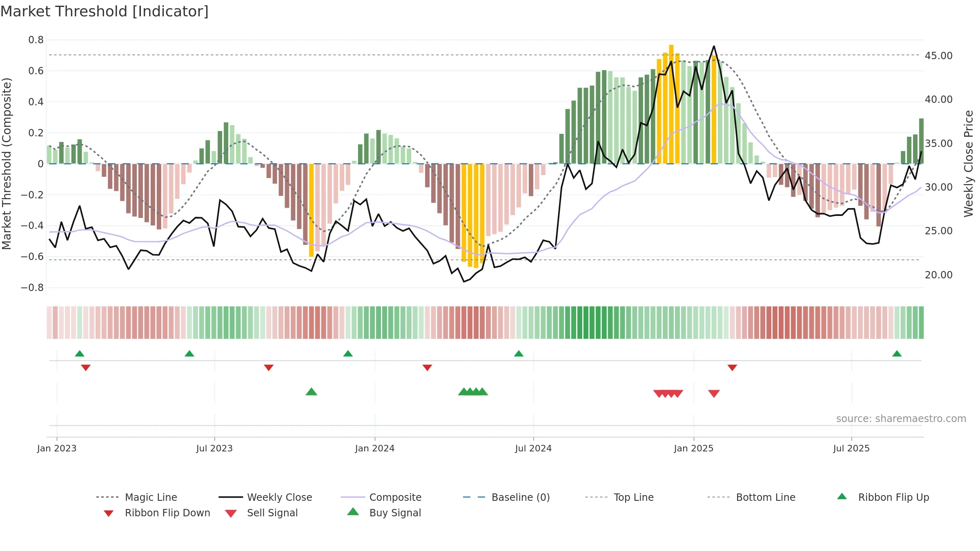Click the Ribbon Flip Down marker near Mar 2024

pos(427,368)
